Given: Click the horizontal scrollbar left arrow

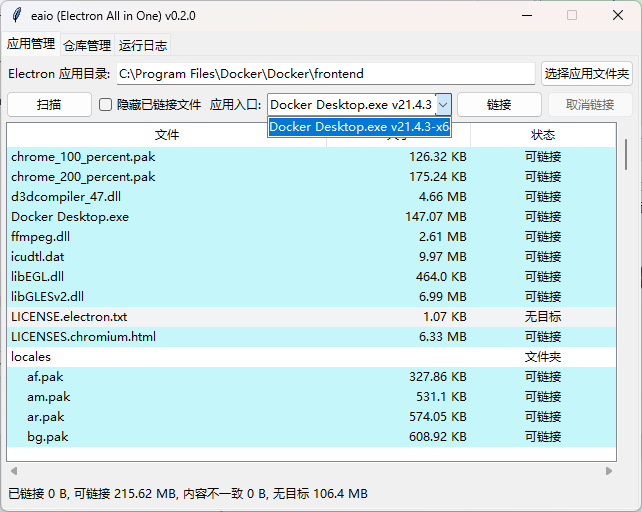Looking at the screenshot, I should (x=14, y=471).
